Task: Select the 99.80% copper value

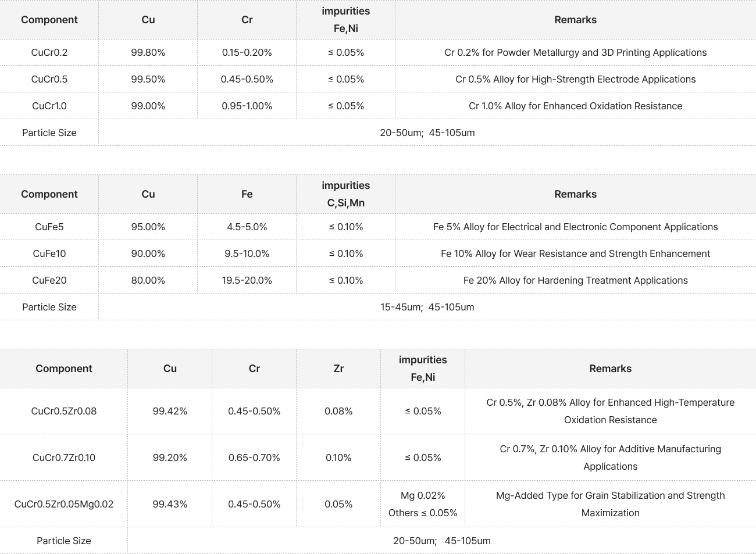Action: (x=148, y=52)
